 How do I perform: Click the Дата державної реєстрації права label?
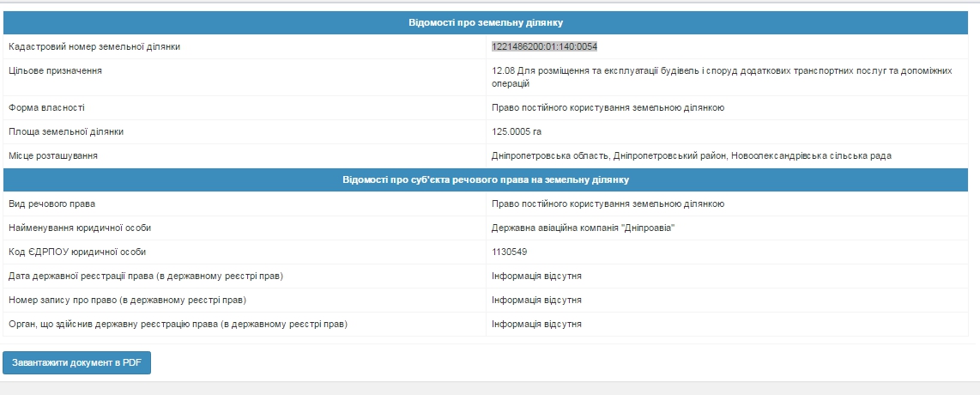click(146, 276)
